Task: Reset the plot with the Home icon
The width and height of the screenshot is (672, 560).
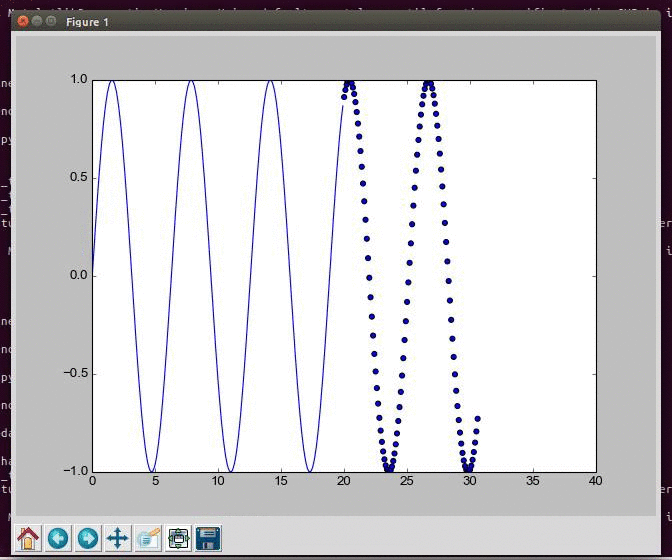Action: (x=28, y=538)
